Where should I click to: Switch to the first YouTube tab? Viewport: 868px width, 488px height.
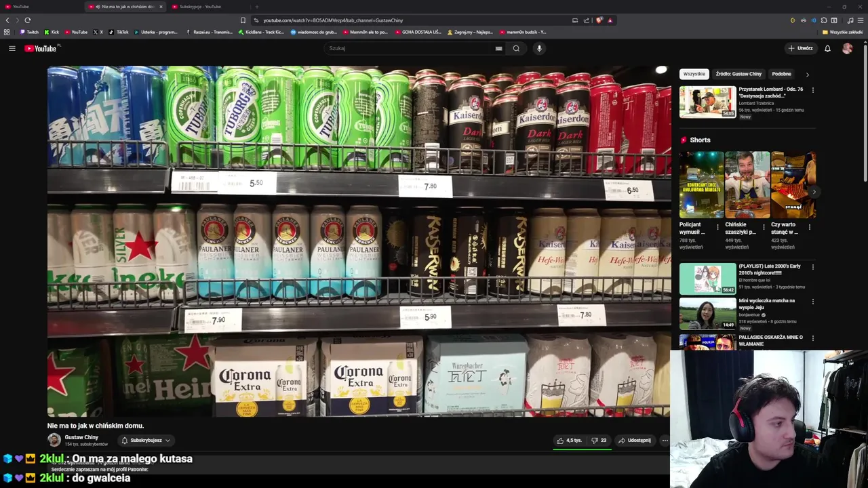[x=41, y=7]
